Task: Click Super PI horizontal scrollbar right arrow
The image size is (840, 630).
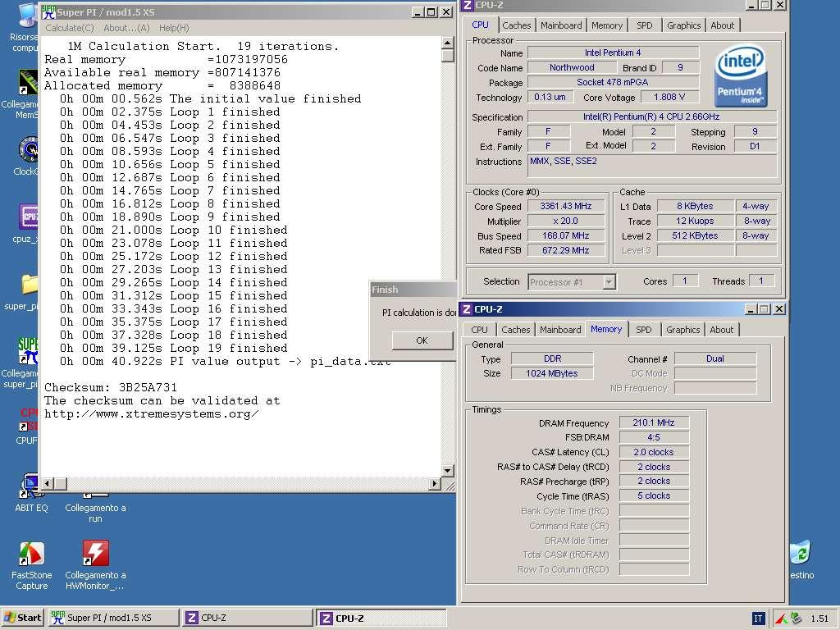Action: coord(435,484)
